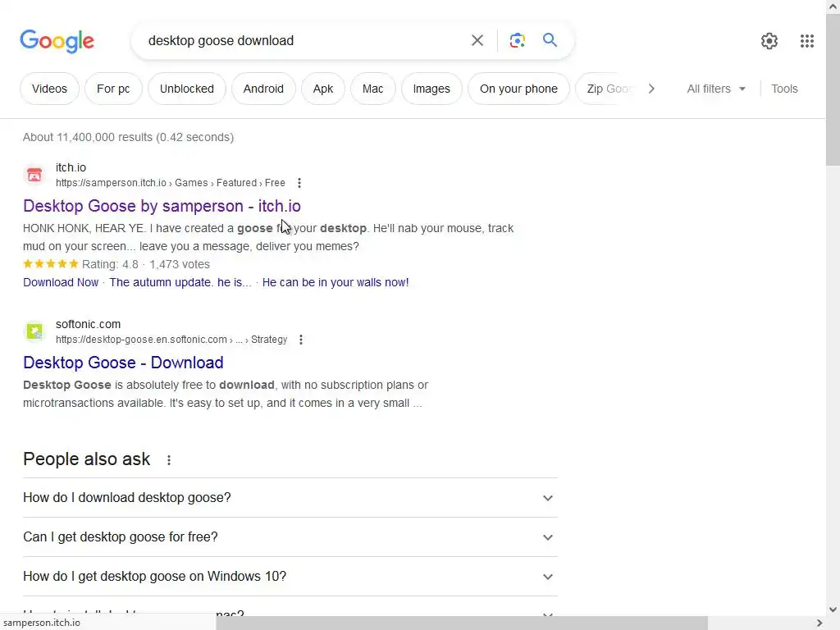Open more options for softonic result
This screenshot has width=840, height=630.
coord(301,340)
